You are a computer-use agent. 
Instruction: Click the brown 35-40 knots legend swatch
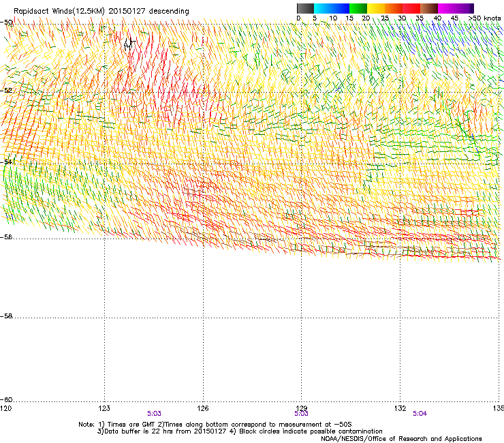[x=429, y=8]
